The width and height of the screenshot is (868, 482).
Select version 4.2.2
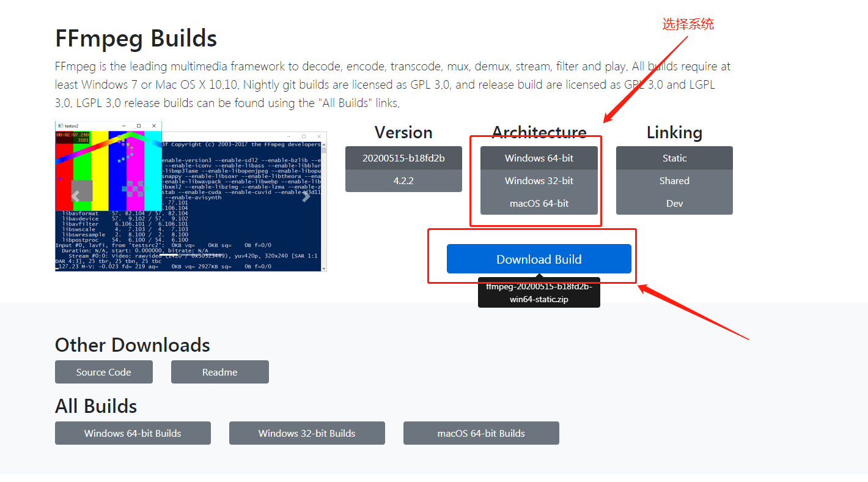[x=403, y=180]
